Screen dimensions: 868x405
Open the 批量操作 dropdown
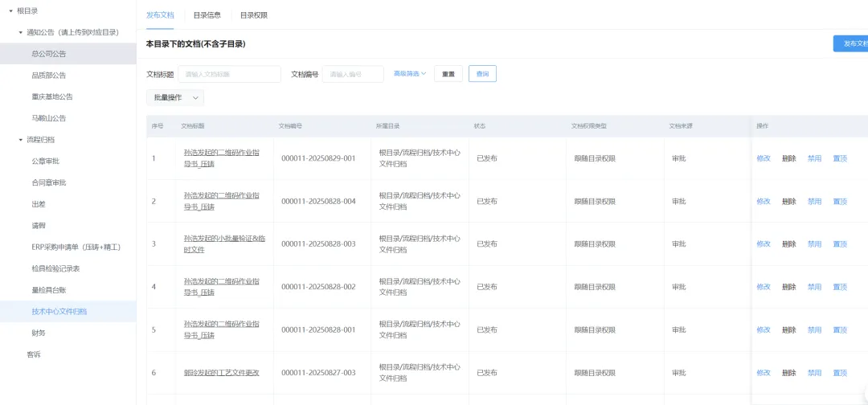point(174,97)
